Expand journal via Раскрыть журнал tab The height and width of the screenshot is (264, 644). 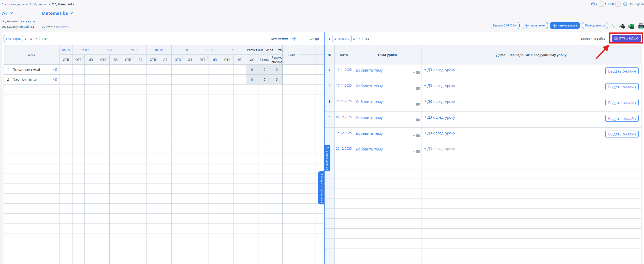(x=327, y=158)
